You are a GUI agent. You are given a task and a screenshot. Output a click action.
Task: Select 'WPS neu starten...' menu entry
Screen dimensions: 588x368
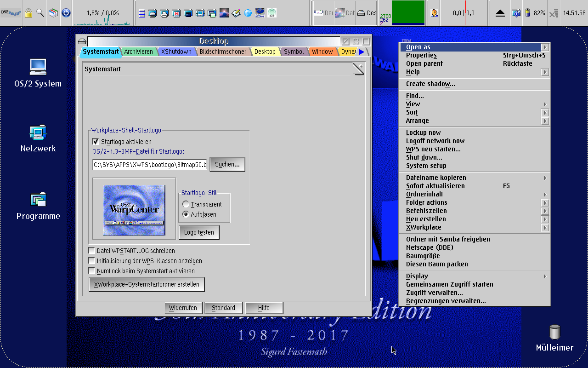coord(475,149)
